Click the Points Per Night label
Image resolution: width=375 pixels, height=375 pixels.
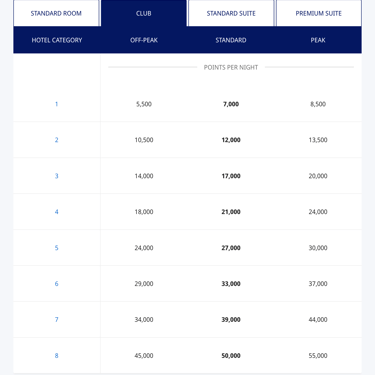231,67
